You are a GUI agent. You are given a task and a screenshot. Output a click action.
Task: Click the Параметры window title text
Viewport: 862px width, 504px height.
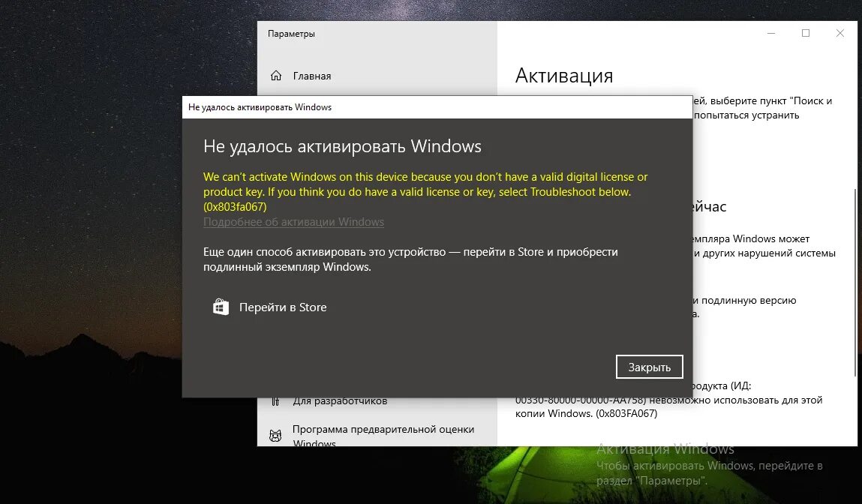click(x=291, y=34)
